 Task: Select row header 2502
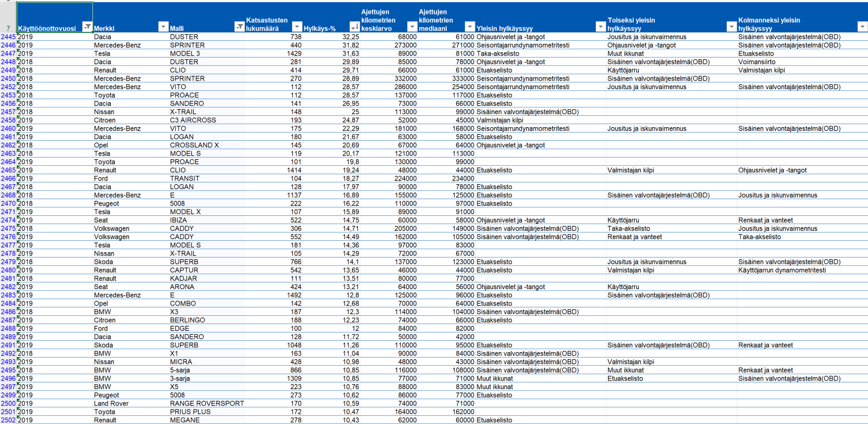(x=8, y=420)
